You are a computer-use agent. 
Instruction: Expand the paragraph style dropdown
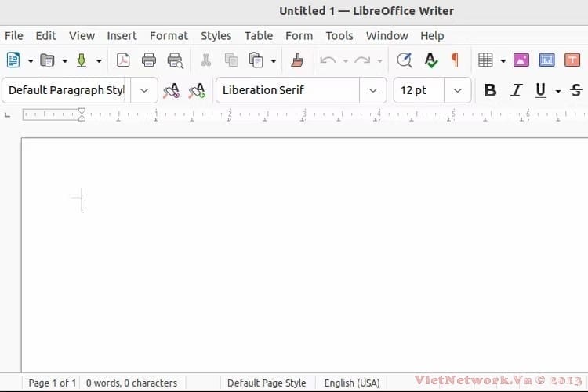pyautogui.click(x=143, y=90)
